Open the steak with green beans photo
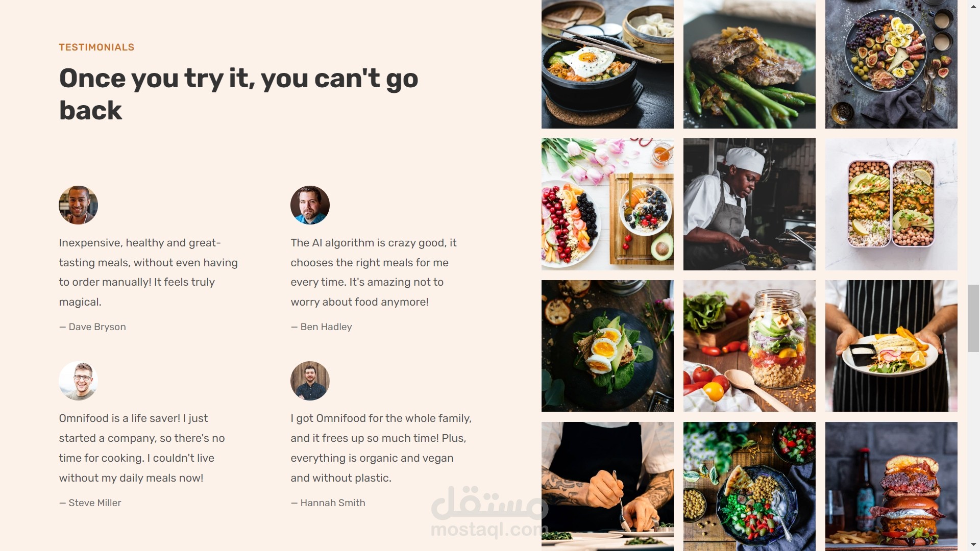The width and height of the screenshot is (980, 551). [x=749, y=64]
